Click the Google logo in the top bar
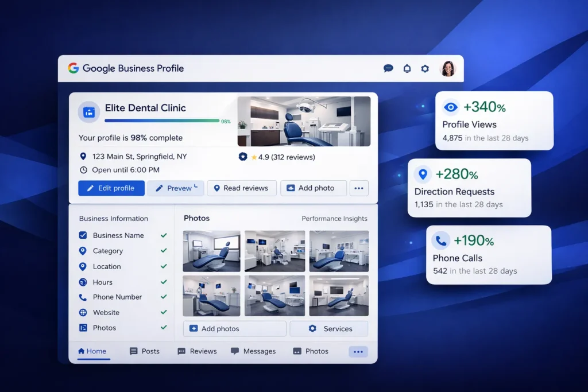The height and width of the screenshot is (392, 588). pos(73,68)
